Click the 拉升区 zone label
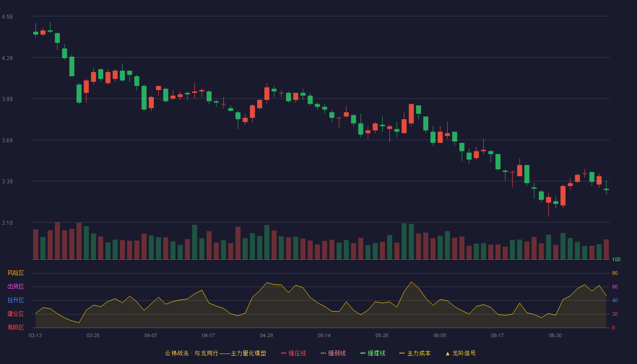The width and height of the screenshot is (637, 364). coord(15,300)
